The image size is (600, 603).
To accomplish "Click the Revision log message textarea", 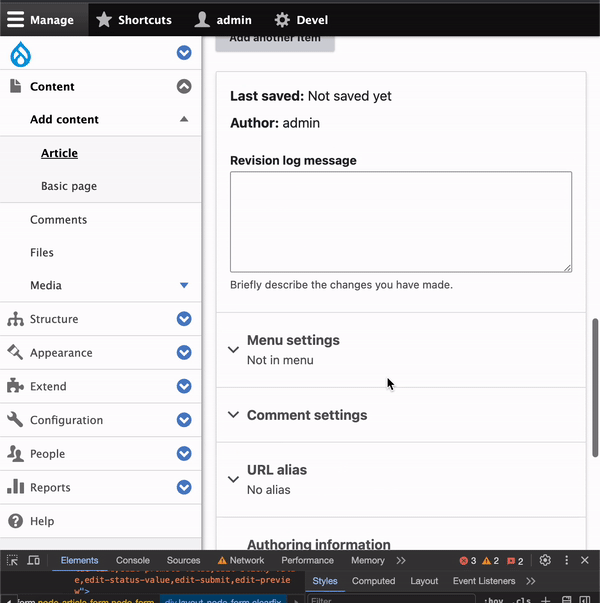I will point(400,221).
